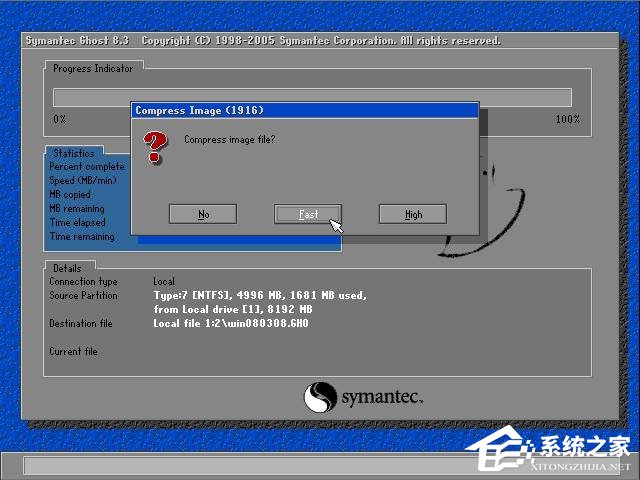Image resolution: width=640 pixels, height=480 pixels.
Task: Choose No to skip image compression
Action: (203, 214)
